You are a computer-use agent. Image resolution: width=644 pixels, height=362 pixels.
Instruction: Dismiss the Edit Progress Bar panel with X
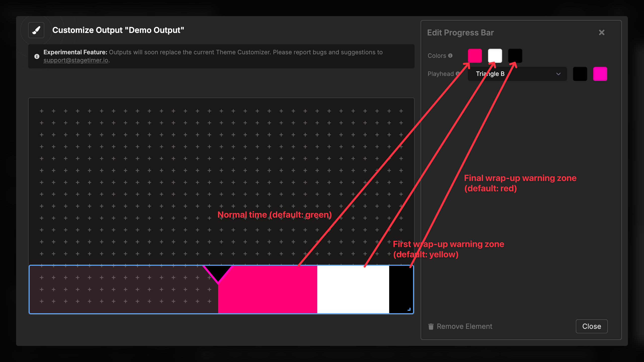(x=602, y=32)
